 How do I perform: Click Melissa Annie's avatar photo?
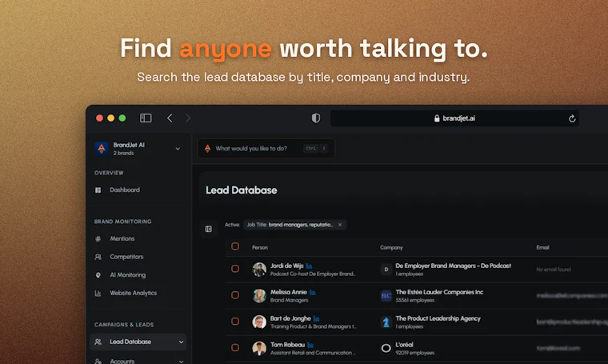coord(259,296)
